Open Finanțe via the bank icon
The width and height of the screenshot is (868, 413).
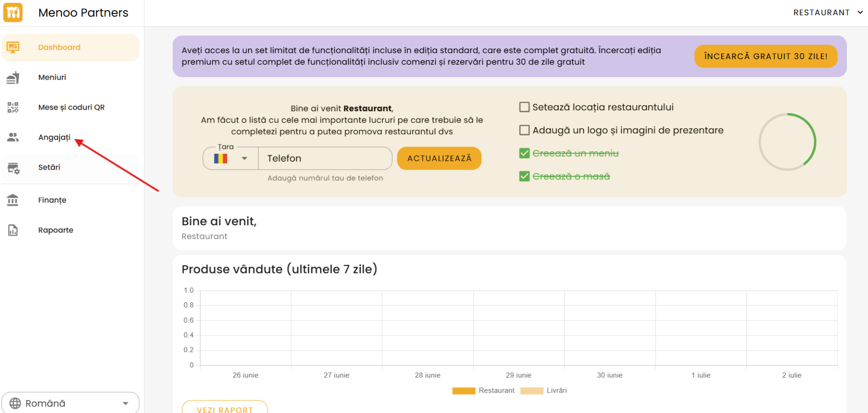pos(13,200)
